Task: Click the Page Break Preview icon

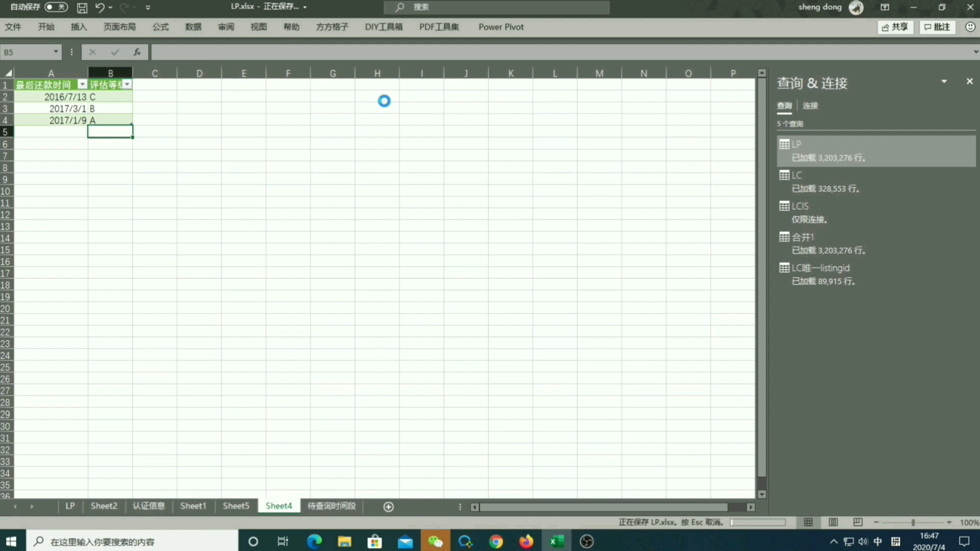Action: coord(857,522)
